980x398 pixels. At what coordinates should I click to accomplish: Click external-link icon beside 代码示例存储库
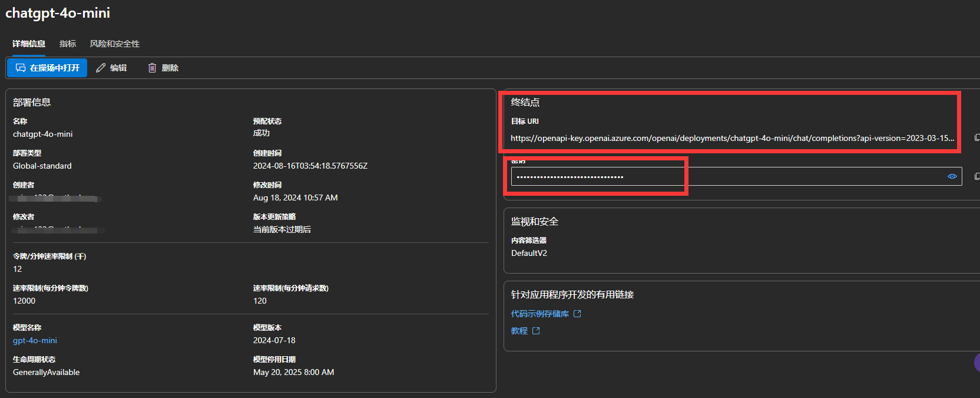tap(577, 314)
